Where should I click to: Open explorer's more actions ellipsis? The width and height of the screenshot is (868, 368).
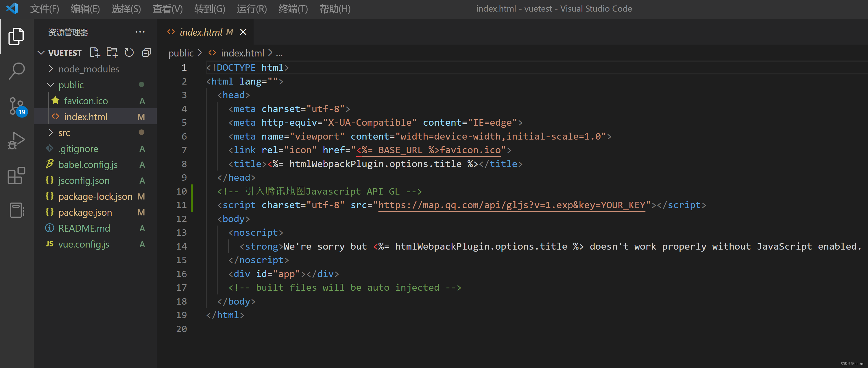pos(140,32)
